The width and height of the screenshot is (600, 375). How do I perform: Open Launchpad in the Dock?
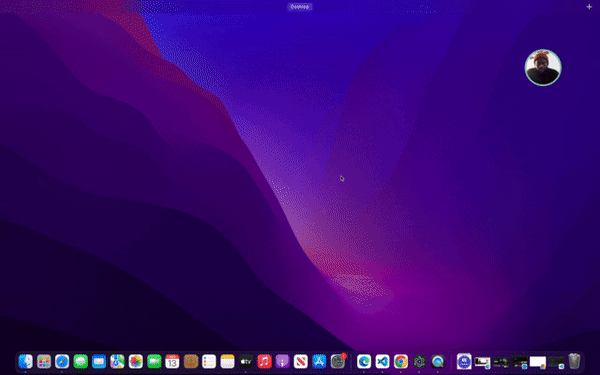point(44,361)
